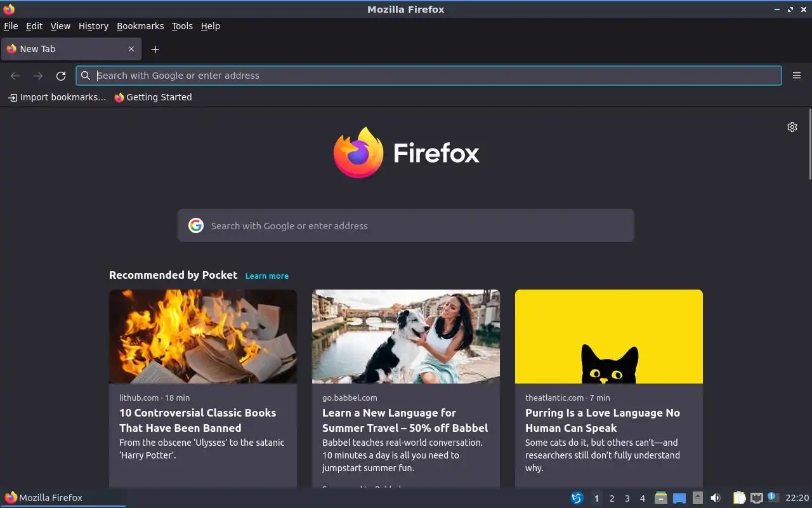This screenshot has width=812, height=508.
Task: Open the Bookmarks menu
Action: click(140, 26)
